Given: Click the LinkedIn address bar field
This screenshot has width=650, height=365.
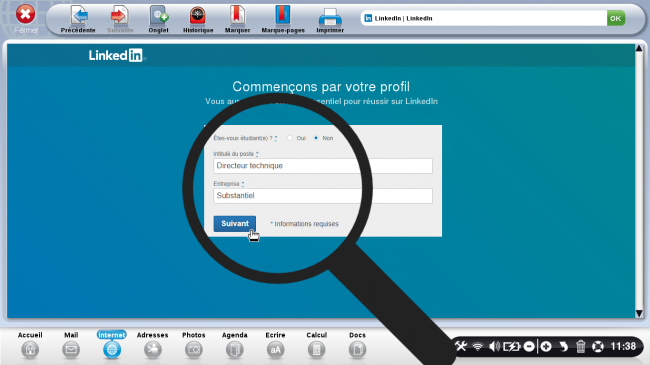Looking at the screenshot, I should (483, 18).
